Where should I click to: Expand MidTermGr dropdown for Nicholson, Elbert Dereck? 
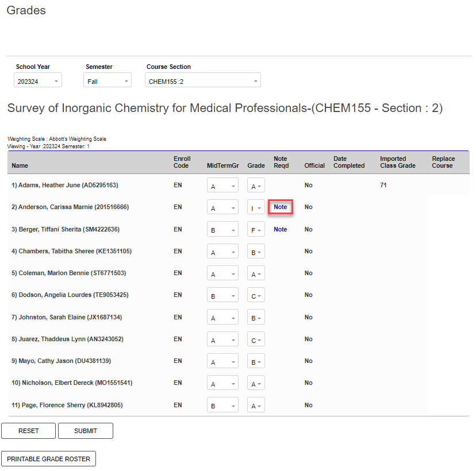point(222,383)
